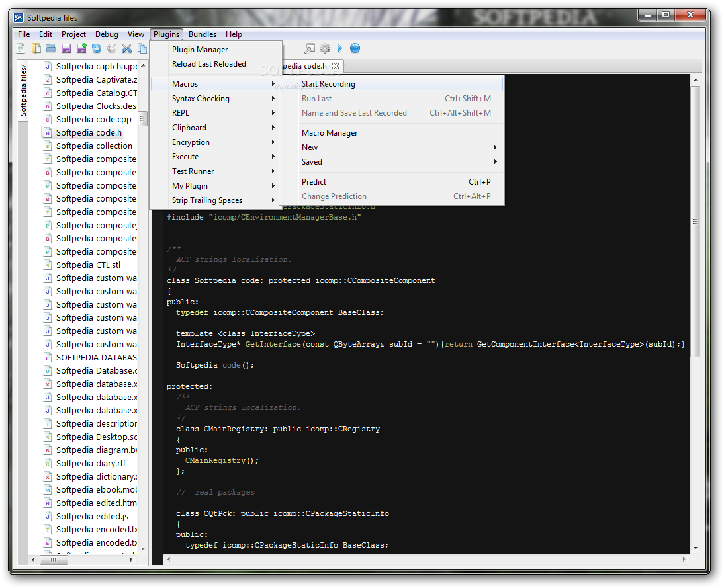
Task: Click the file list horizontal scrollbar thumb
Action: click(x=54, y=560)
